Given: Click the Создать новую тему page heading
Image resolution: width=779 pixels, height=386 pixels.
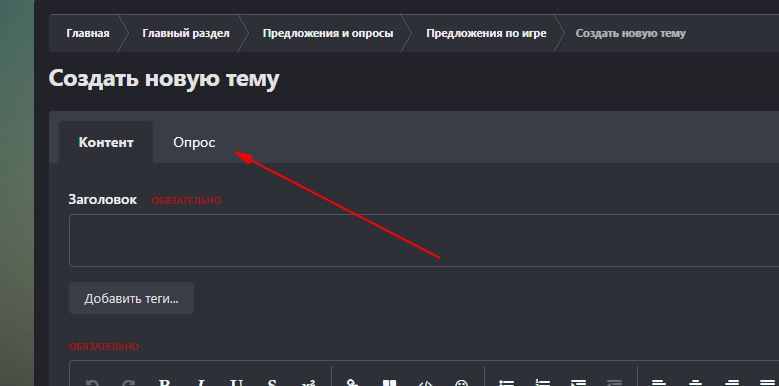Looking at the screenshot, I should 164,78.
